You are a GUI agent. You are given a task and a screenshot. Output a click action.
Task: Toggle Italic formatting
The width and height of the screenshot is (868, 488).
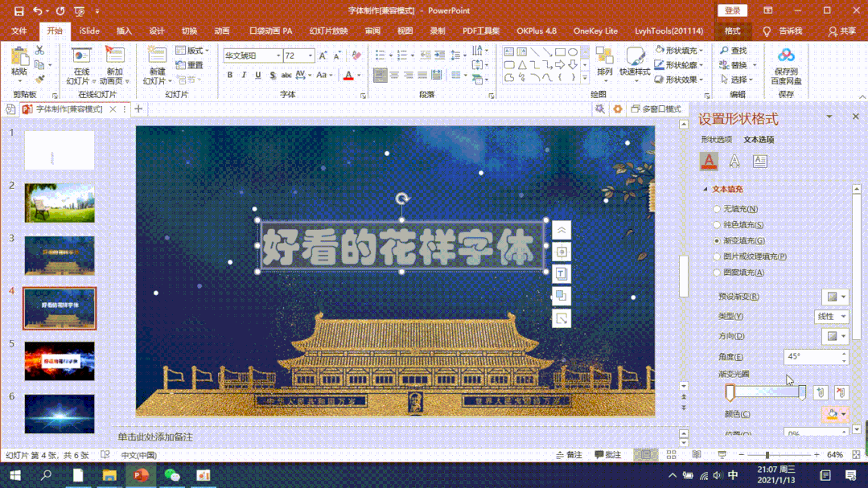244,76
